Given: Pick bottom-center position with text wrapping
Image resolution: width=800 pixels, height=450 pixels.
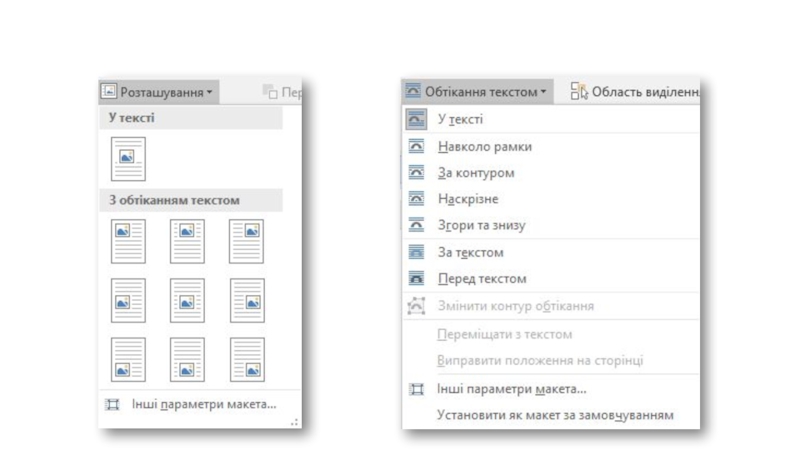Looking at the screenshot, I should pos(187,359).
